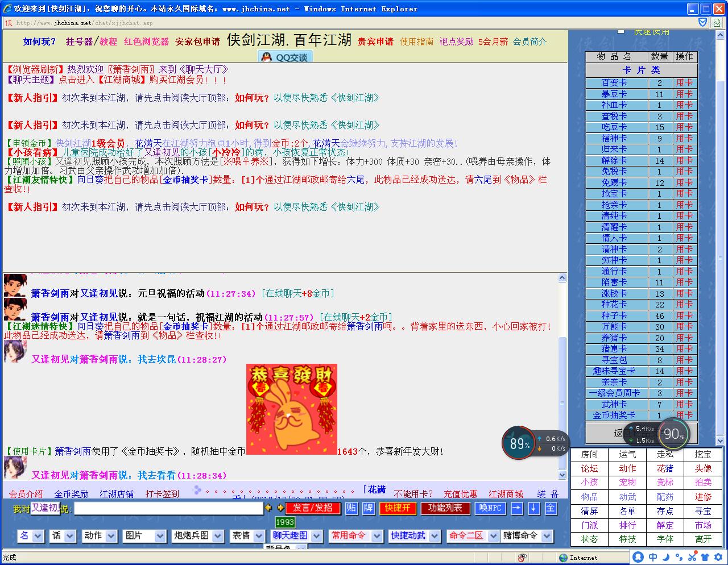Viewport: 728px width, 565px height.
Task: Open 如何玩? in the top navigation
Action: (40, 41)
